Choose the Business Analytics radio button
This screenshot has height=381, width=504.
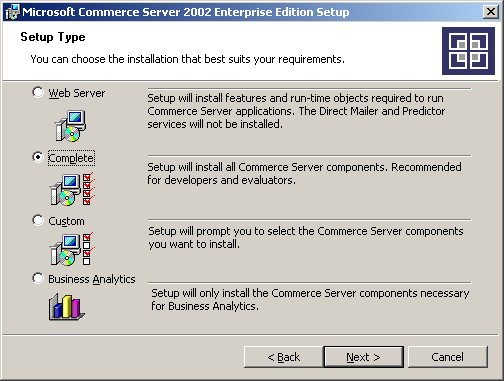[38, 278]
